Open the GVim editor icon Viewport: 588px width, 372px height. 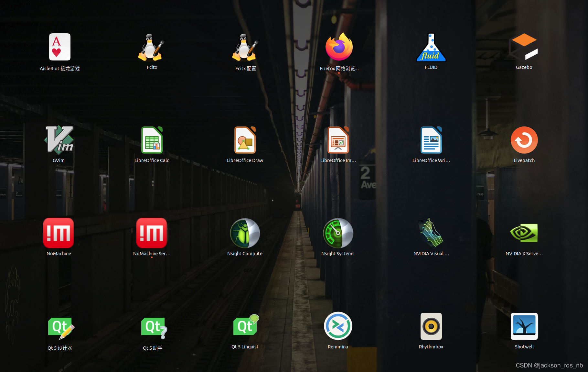point(59,140)
